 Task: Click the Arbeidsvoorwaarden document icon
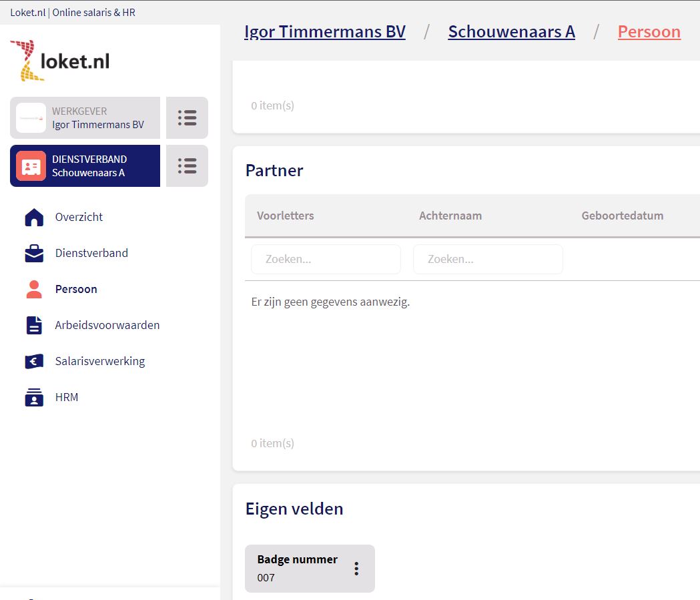coord(33,326)
